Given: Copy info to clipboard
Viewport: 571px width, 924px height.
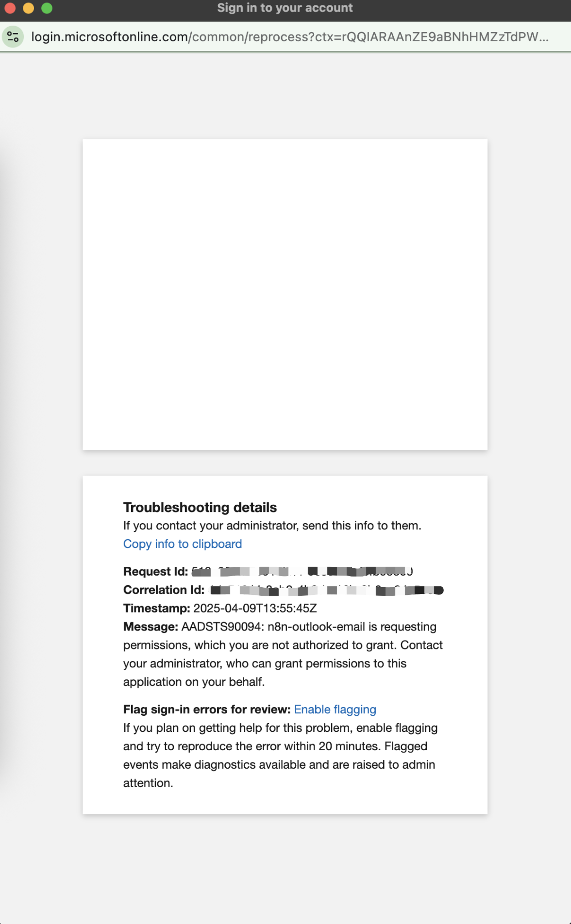Looking at the screenshot, I should click(182, 544).
